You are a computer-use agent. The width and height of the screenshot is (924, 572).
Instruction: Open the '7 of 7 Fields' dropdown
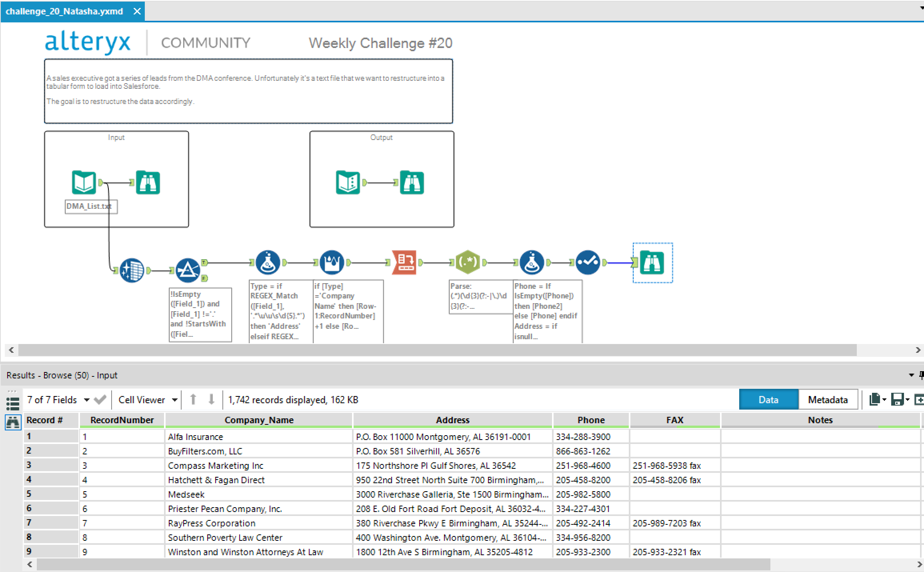click(x=87, y=400)
